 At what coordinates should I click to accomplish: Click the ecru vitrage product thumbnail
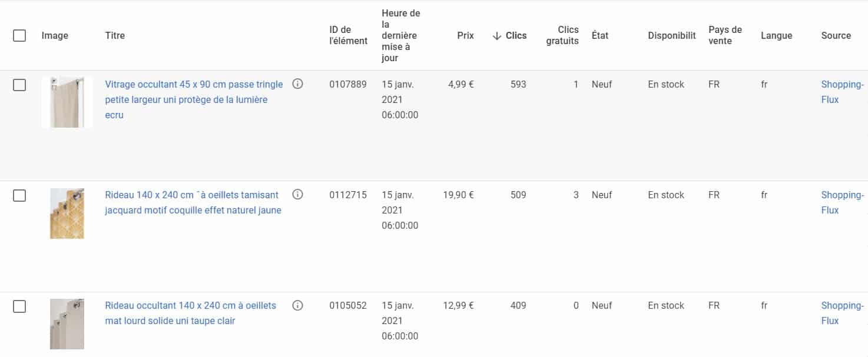(67, 101)
